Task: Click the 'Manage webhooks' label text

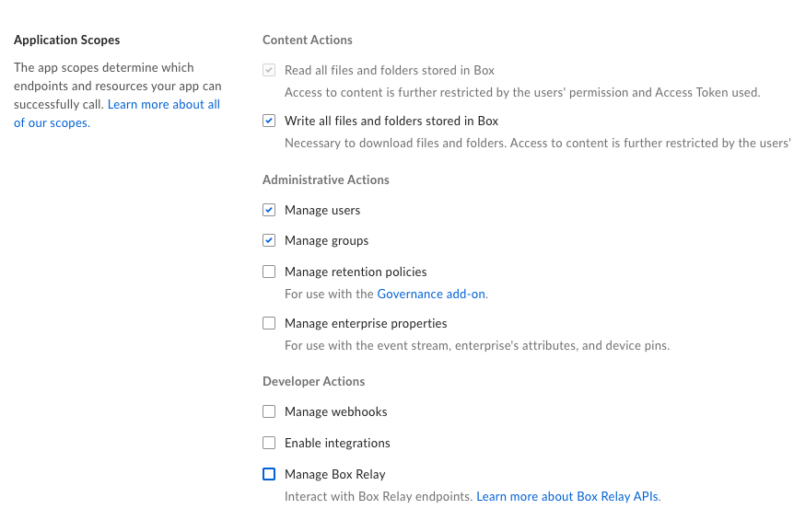Action: point(335,411)
